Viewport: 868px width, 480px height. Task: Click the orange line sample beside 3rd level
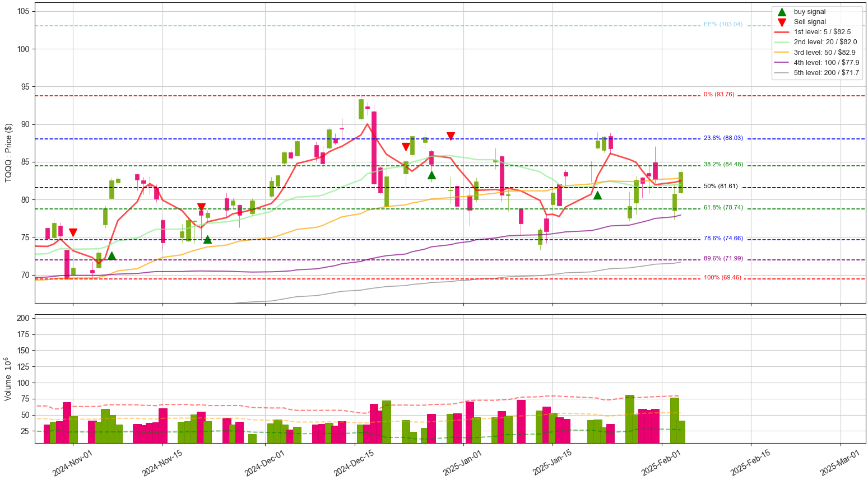[x=782, y=52]
